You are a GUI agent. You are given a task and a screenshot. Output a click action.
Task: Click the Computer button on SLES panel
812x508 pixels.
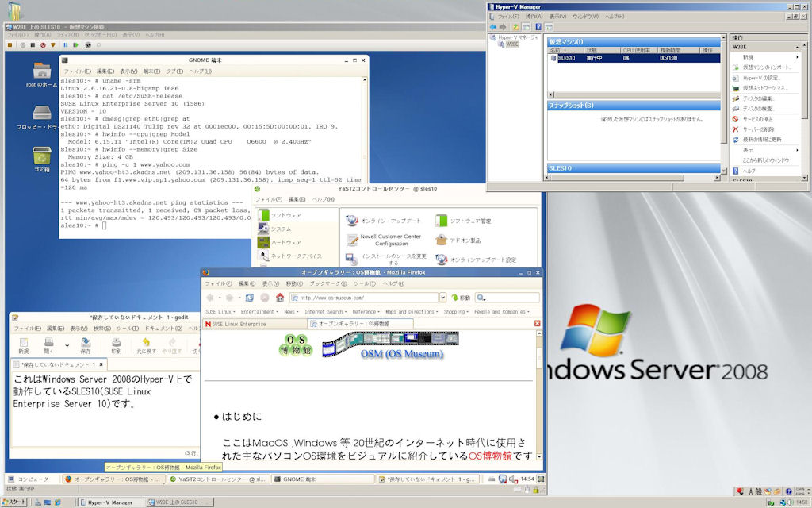[x=29, y=479]
